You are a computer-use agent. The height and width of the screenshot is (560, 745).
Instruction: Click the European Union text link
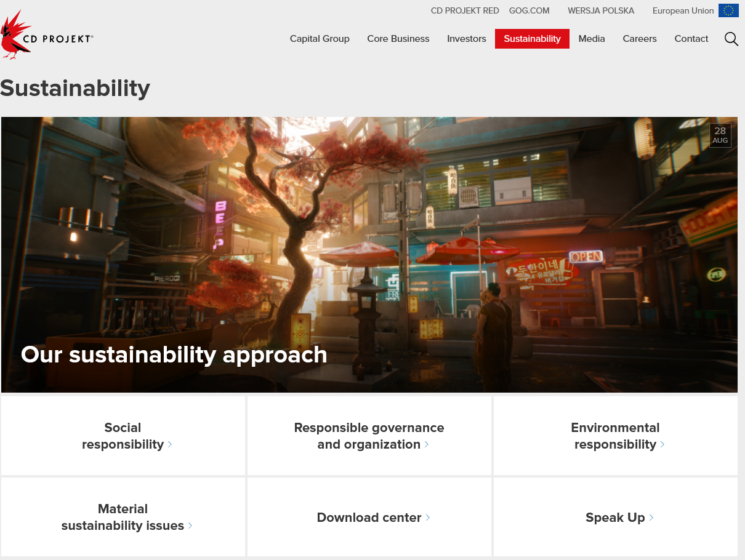click(683, 10)
